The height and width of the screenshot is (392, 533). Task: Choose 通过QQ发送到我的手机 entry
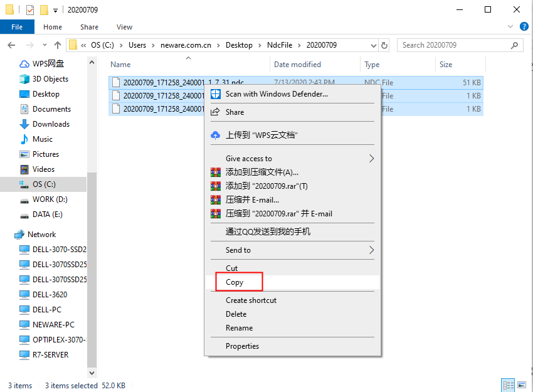pyautogui.click(x=292, y=232)
